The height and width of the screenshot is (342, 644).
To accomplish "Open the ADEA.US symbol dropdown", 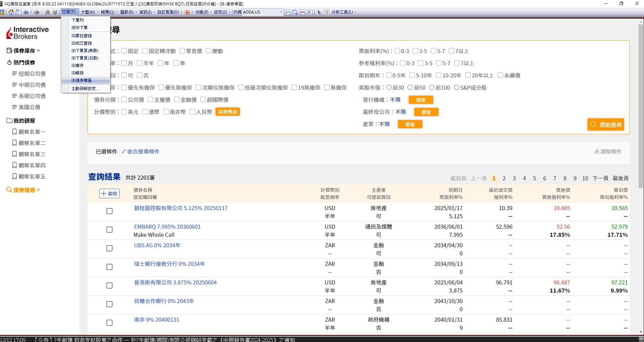I will click(281, 12).
